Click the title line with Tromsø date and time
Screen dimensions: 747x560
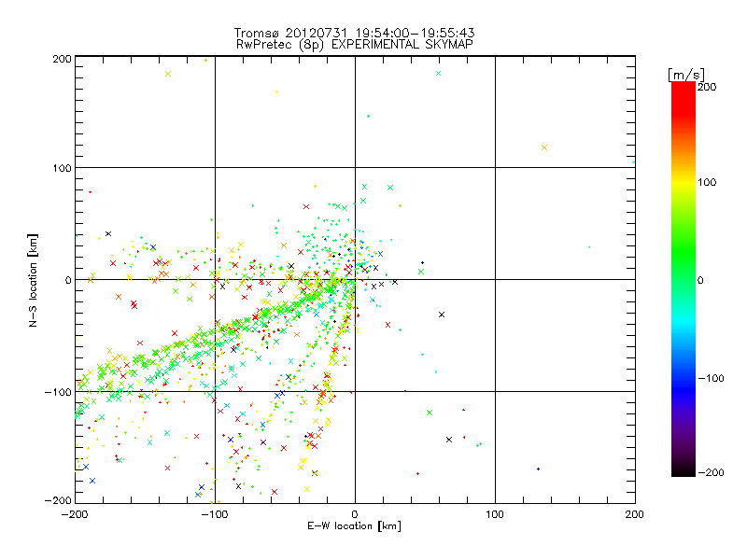(x=354, y=33)
